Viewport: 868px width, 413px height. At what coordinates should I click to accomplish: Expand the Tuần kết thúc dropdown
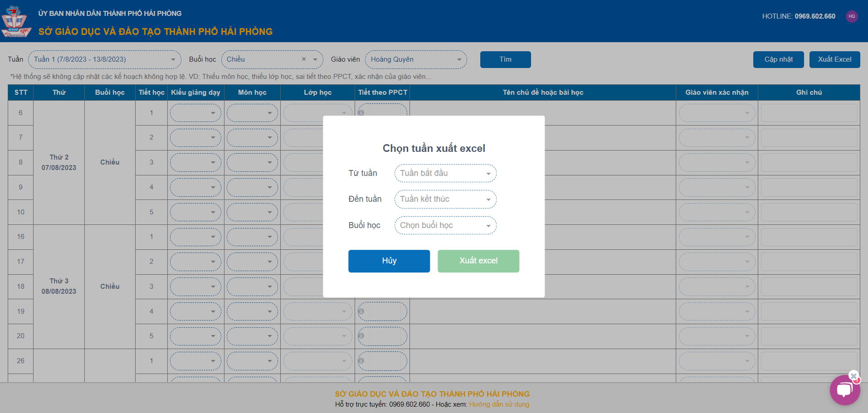[x=445, y=199]
